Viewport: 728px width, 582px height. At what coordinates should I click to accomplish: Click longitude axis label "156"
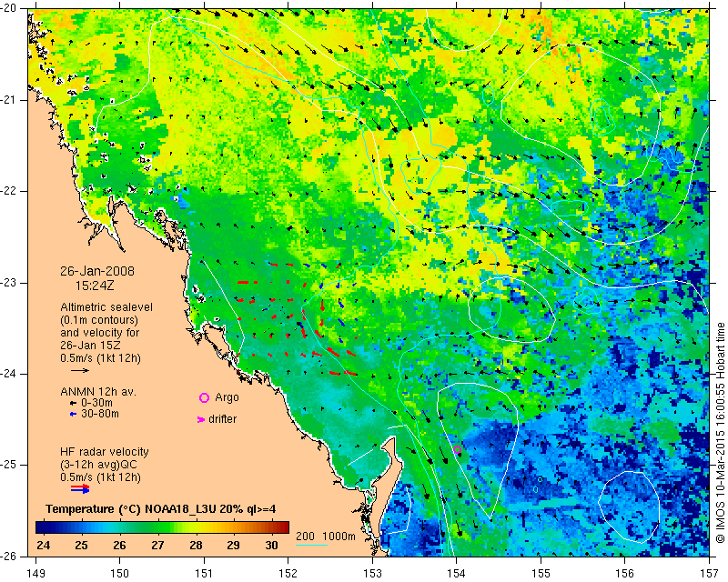[x=624, y=573]
